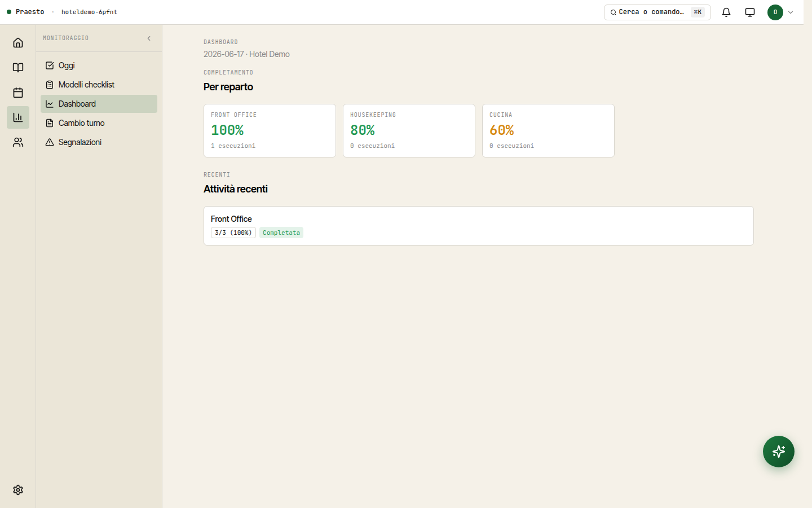Click the 2026-06-17 · Hotel Demo subtitle
The height and width of the screenshot is (508, 812).
246,54
